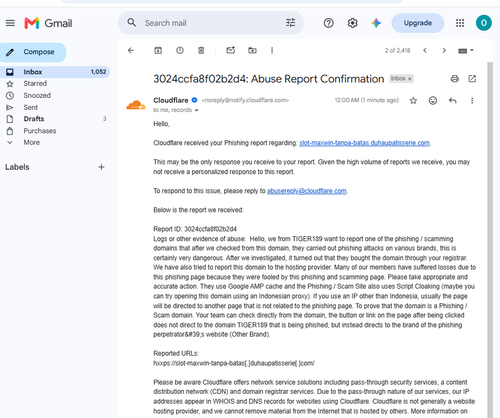Open toolbar More options menu
Image resolution: width=500 pixels, height=418 pixels.
pos(272,50)
